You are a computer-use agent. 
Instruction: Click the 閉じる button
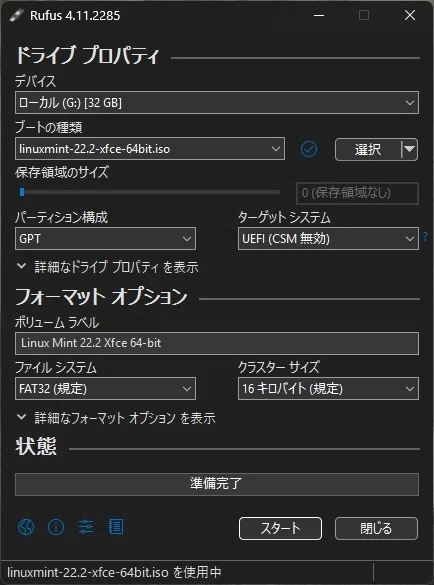[376, 528]
